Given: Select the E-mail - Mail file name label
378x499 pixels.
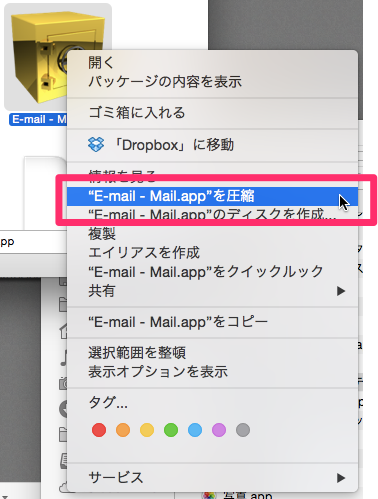Looking at the screenshot, I should click(38, 119).
